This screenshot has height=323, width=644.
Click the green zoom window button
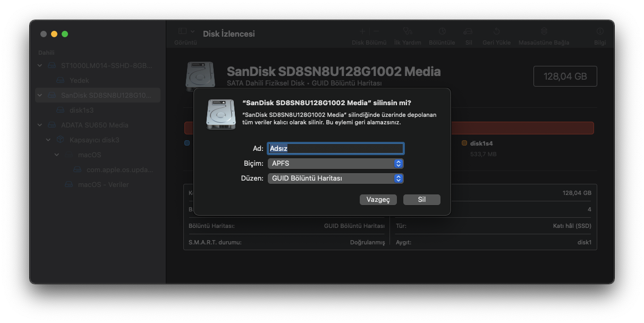click(65, 34)
